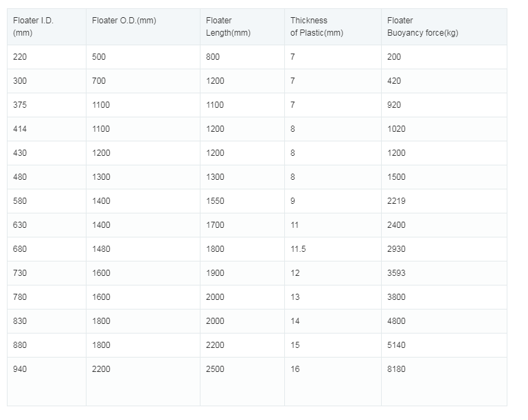Screen dimensions: 528x420
Task: Select the "Thickness of Plastic(mm)" header
Action: tap(317, 27)
